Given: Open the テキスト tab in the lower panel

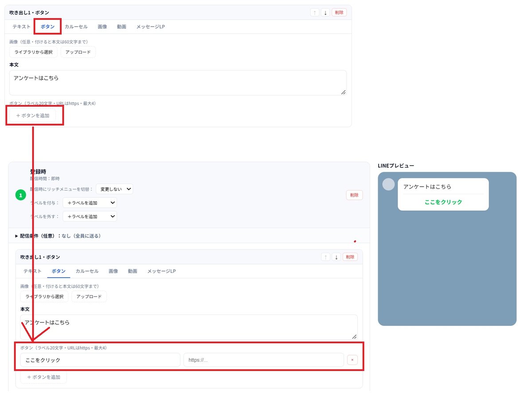Looking at the screenshot, I should coord(32,271).
